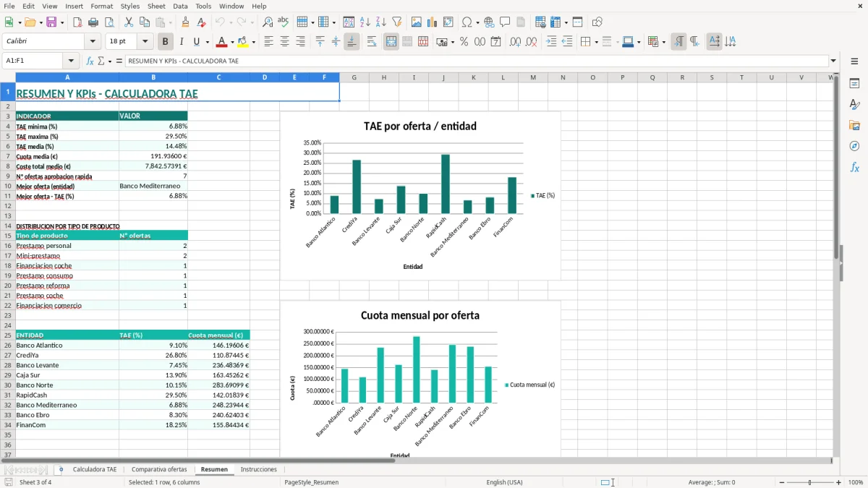Click the Sort Ascending icon
Image resolution: width=868 pixels, height=488 pixels.
[x=365, y=22]
